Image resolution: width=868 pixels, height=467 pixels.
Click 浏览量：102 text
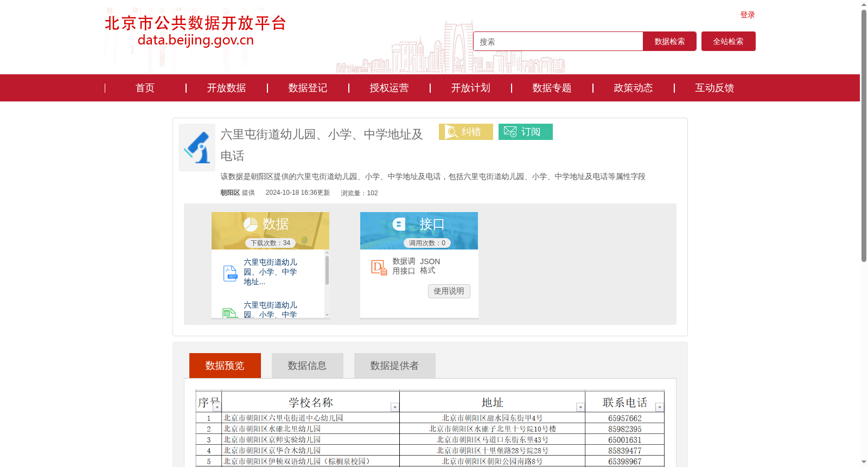point(359,193)
